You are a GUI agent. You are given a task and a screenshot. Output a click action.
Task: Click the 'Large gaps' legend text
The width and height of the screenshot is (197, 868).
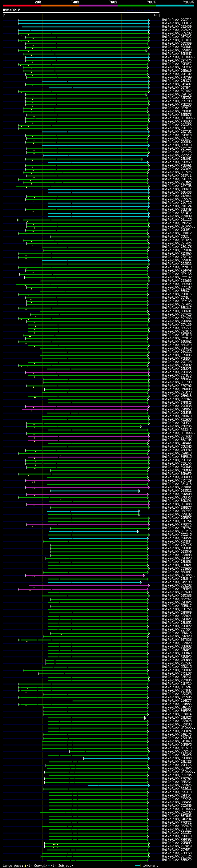point(13,865)
